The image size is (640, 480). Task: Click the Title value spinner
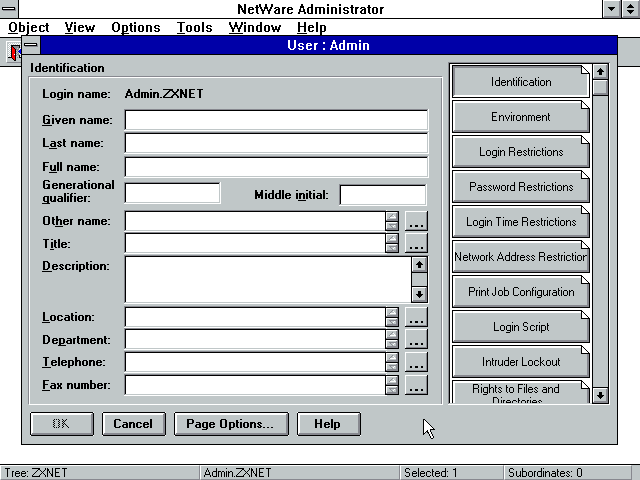(x=392, y=243)
